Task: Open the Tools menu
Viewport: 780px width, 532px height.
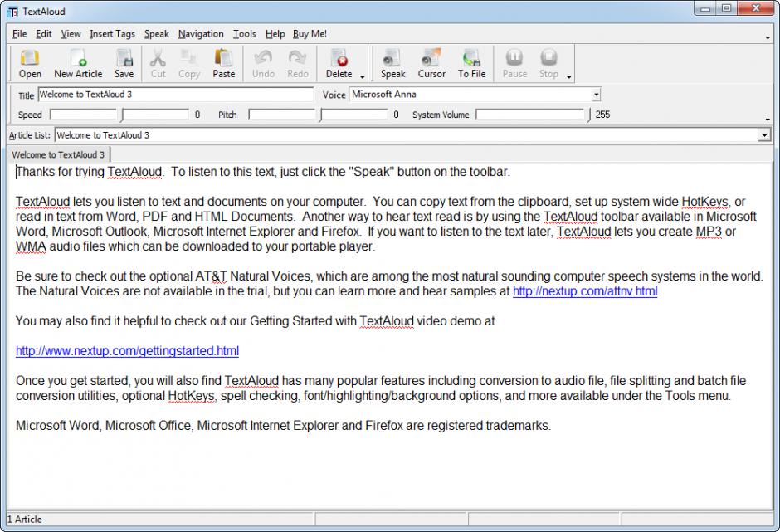Action: click(245, 34)
